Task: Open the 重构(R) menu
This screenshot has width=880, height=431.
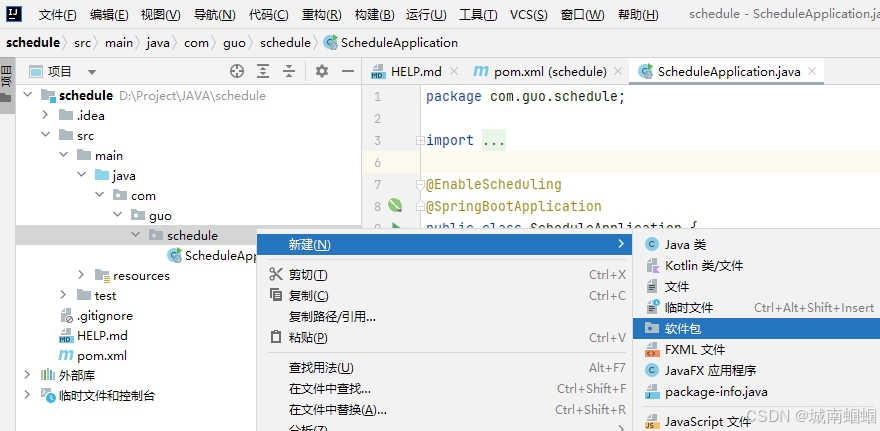Action: 322,15
